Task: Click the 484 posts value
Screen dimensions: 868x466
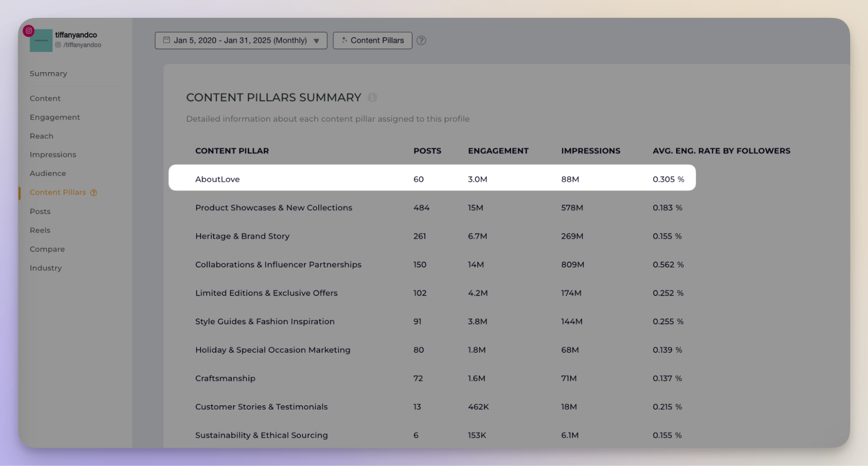Action: [x=421, y=208]
